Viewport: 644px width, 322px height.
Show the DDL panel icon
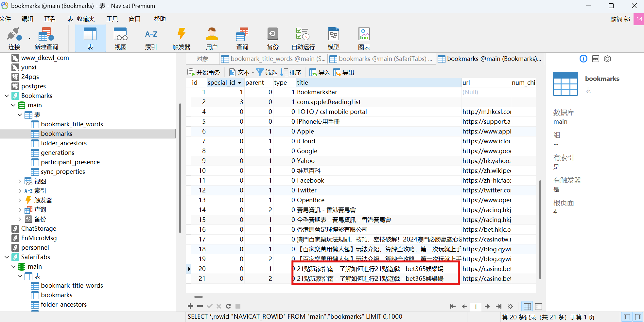click(x=596, y=59)
